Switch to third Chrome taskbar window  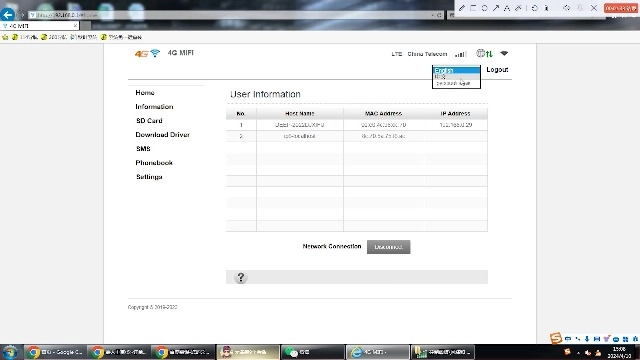click(x=183, y=352)
